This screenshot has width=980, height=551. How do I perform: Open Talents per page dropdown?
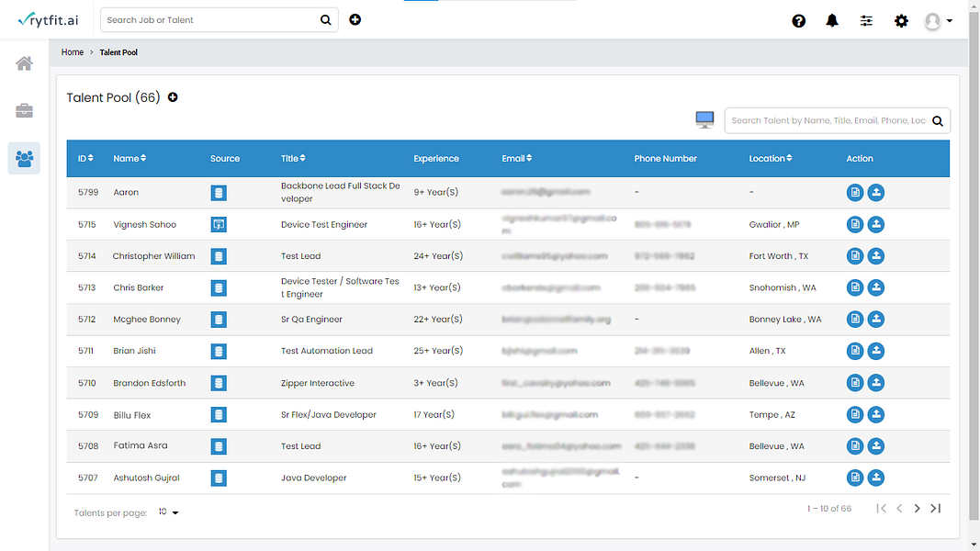coord(169,512)
